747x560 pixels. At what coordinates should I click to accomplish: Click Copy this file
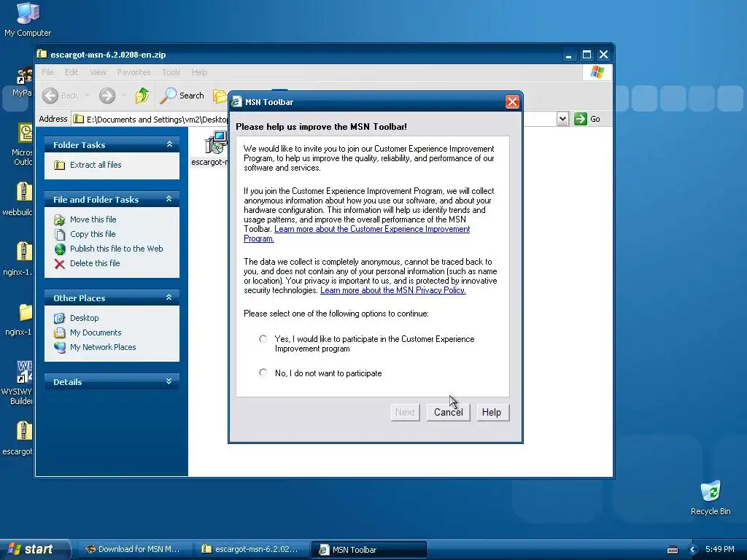pyautogui.click(x=93, y=234)
